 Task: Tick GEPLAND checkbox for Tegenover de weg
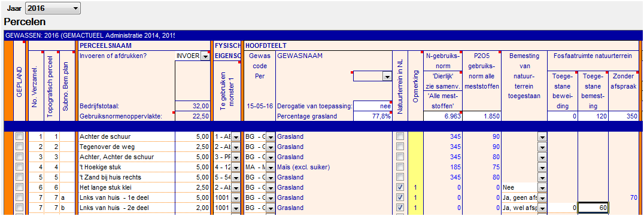click(x=19, y=147)
